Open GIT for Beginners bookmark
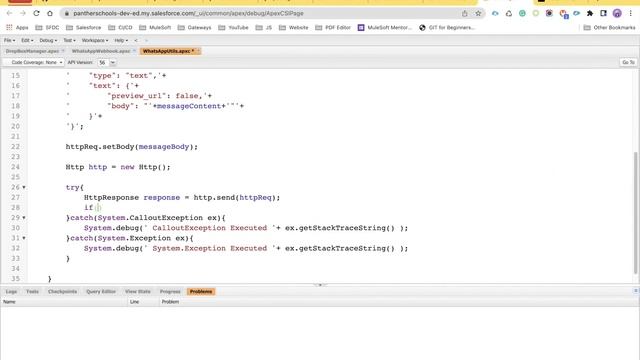Screen dimensions: 640x360 (447, 28)
